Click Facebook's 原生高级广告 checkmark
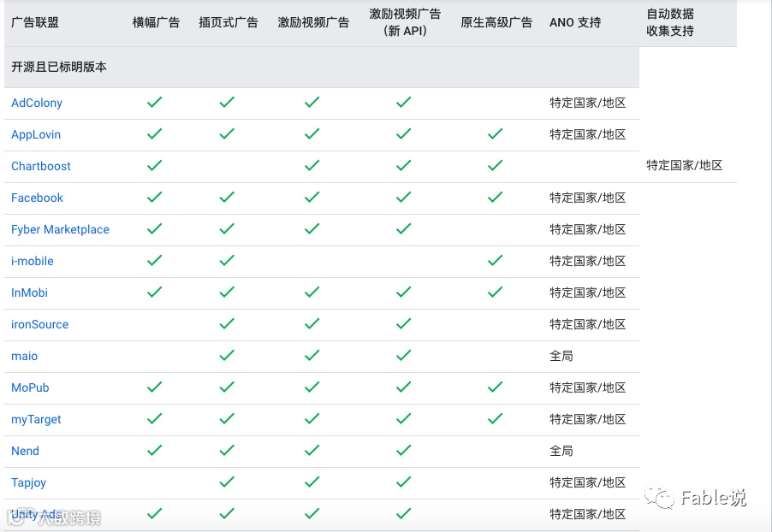The image size is (772, 532). click(x=495, y=198)
